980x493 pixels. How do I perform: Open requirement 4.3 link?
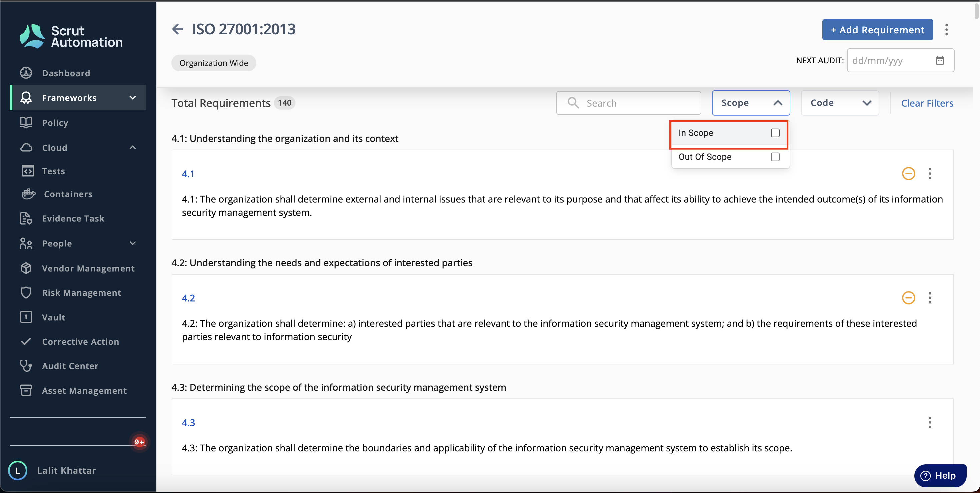(188, 422)
